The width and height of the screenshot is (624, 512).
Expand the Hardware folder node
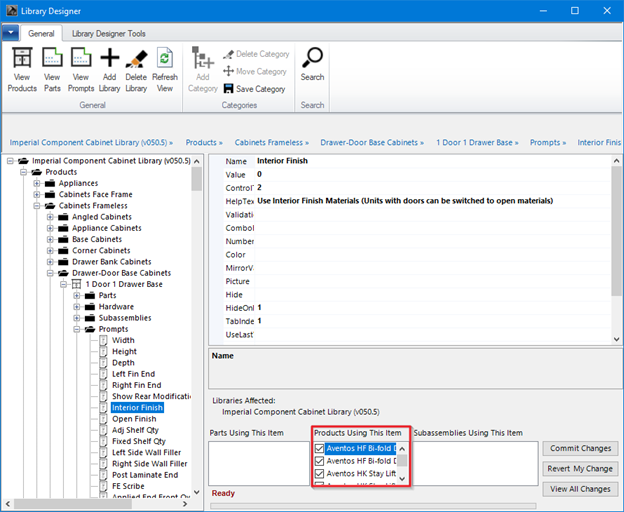tap(76, 307)
